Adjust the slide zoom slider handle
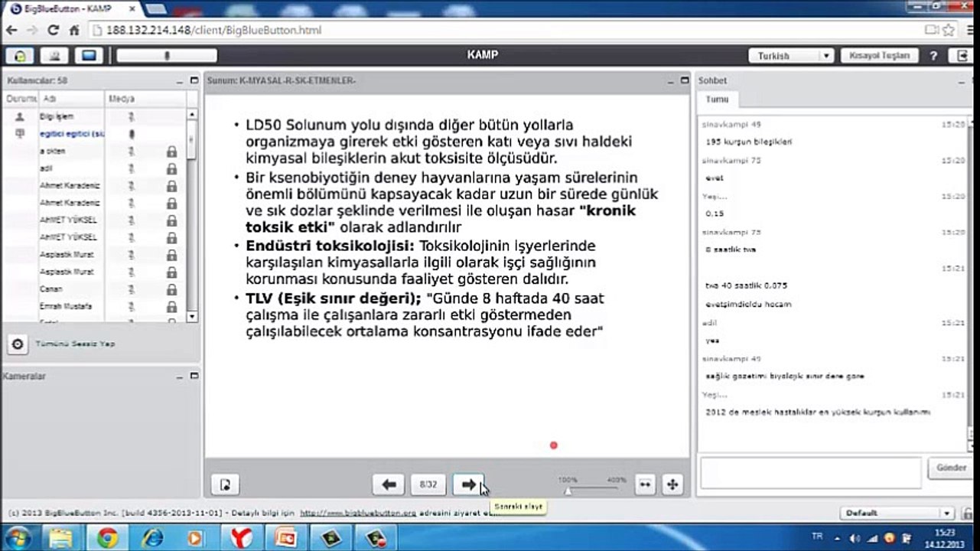This screenshot has width=980, height=551. coord(568,490)
